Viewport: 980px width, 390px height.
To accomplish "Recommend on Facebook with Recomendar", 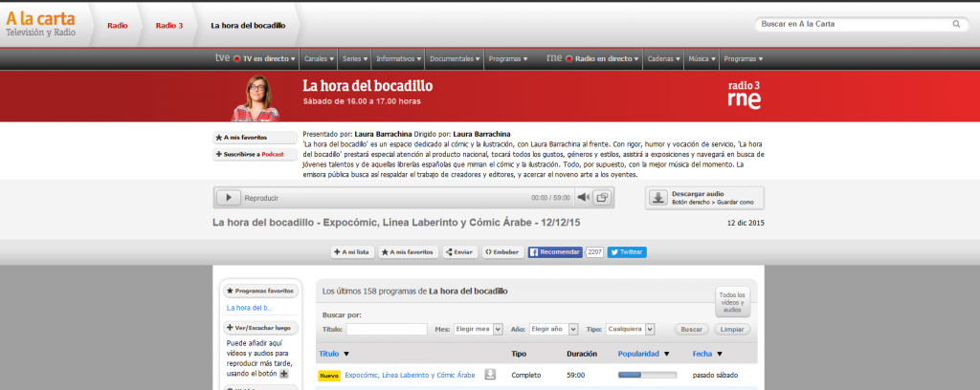I will (x=555, y=252).
